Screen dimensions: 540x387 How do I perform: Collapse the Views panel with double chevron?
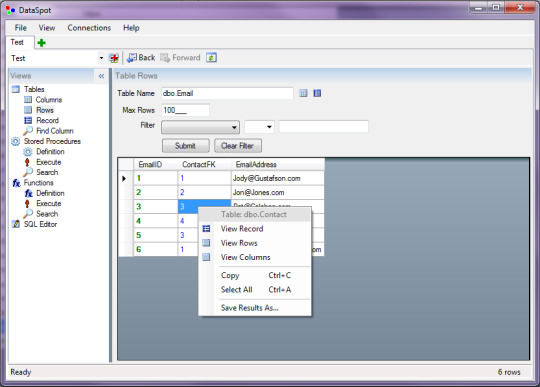click(101, 76)
